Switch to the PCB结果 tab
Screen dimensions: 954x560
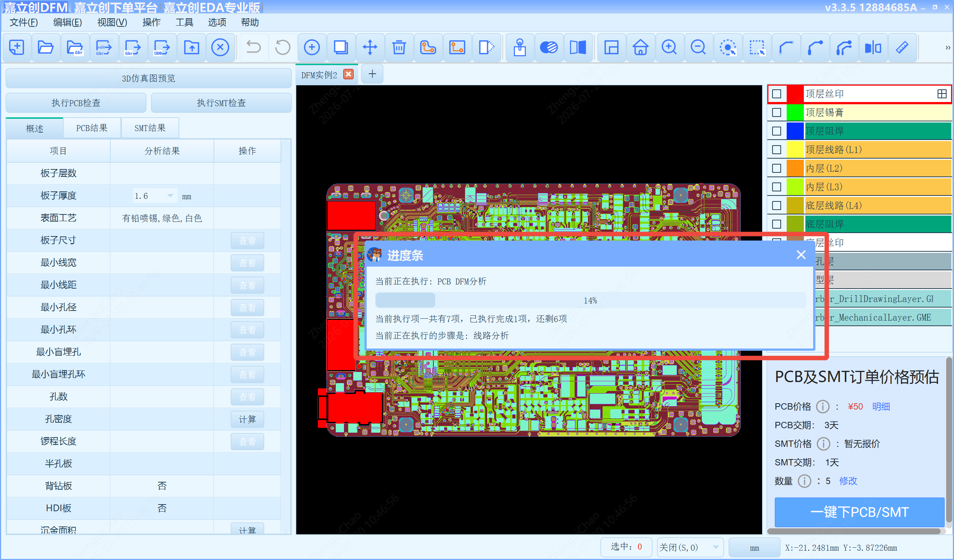click(92, 128)
